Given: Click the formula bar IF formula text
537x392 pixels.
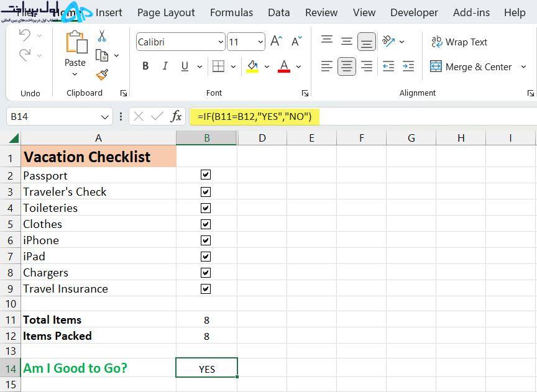Looking at the screenshot, I should (x=254, y=117).
